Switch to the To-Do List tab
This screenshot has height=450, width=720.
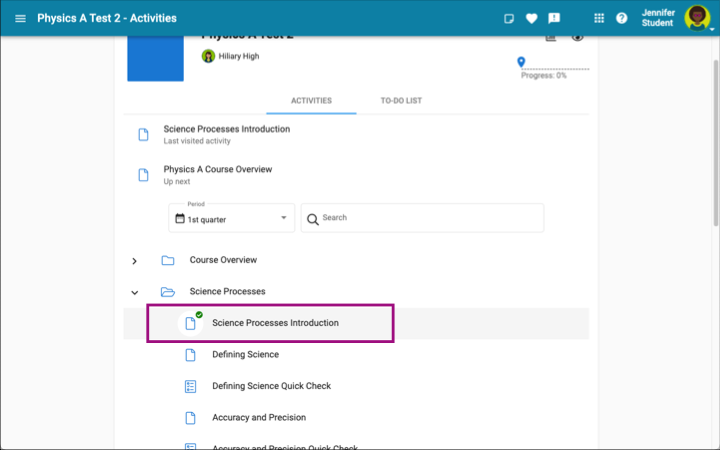(x=401, y=101)
